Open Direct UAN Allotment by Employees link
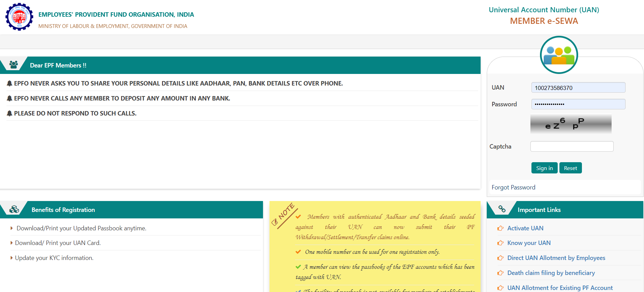 click(x=556, y=258)
